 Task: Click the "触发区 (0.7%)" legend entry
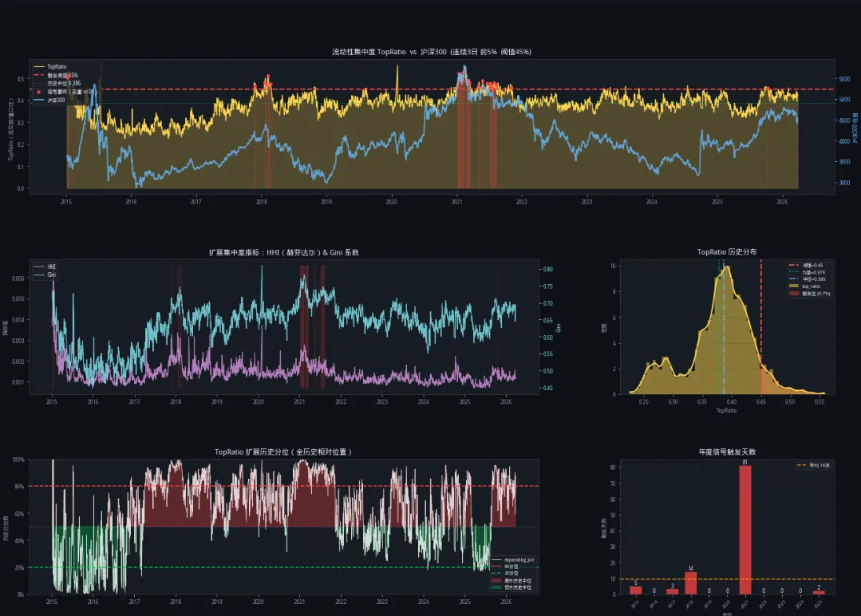[x=810, y=293]
